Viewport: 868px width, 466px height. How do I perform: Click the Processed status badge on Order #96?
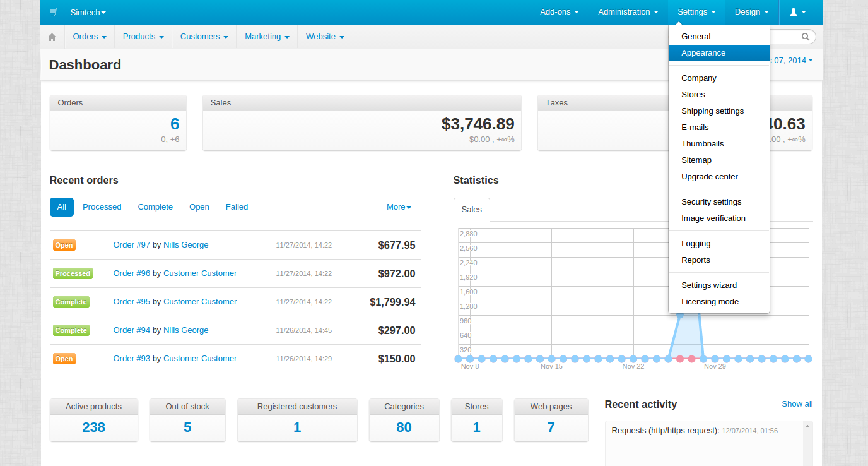pyautogui.click(x=73, y=273)
